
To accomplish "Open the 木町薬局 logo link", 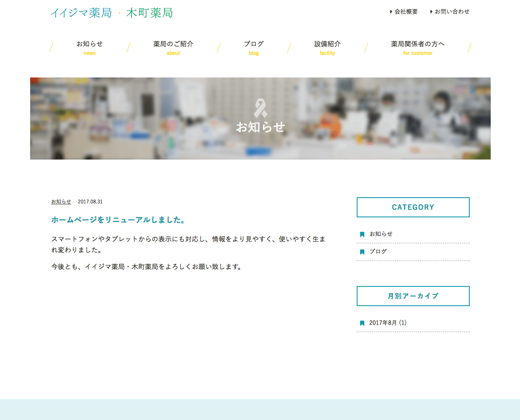I will (x=149, y=13).
